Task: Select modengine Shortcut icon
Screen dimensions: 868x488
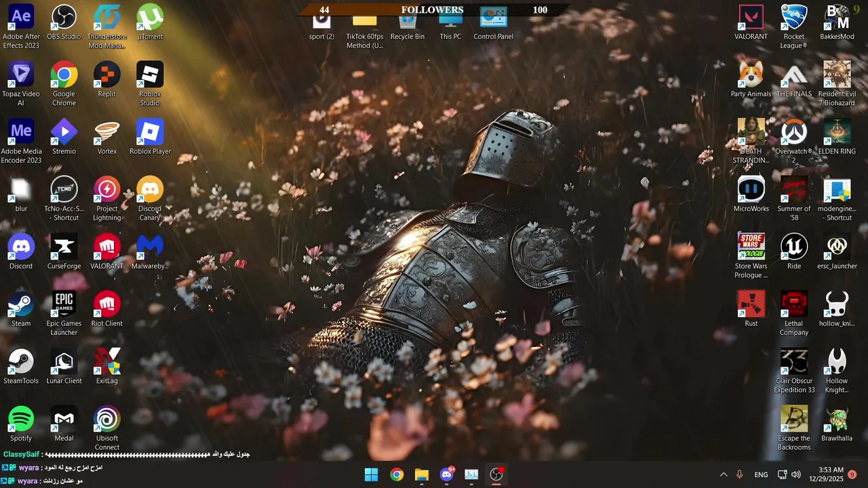Action: tap(837, 200)
